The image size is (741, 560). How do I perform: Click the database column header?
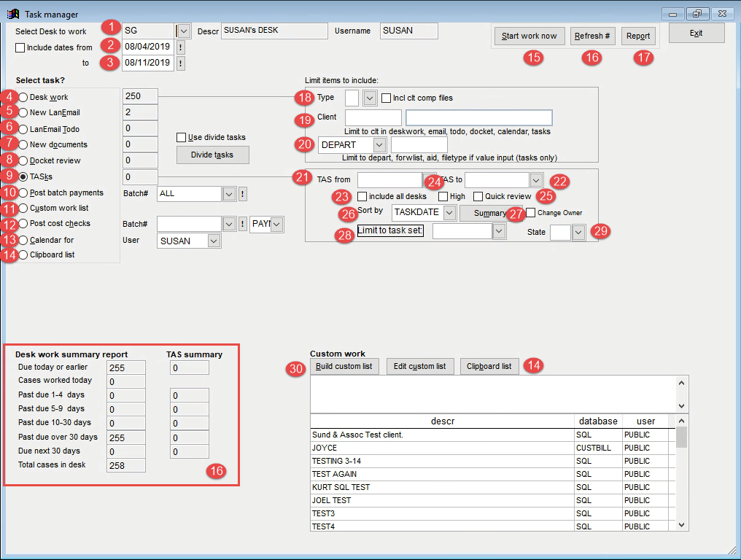(598, 421)
